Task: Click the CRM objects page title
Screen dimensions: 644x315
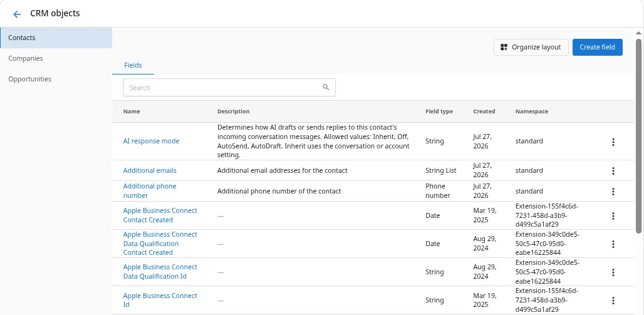Action: 55,13
